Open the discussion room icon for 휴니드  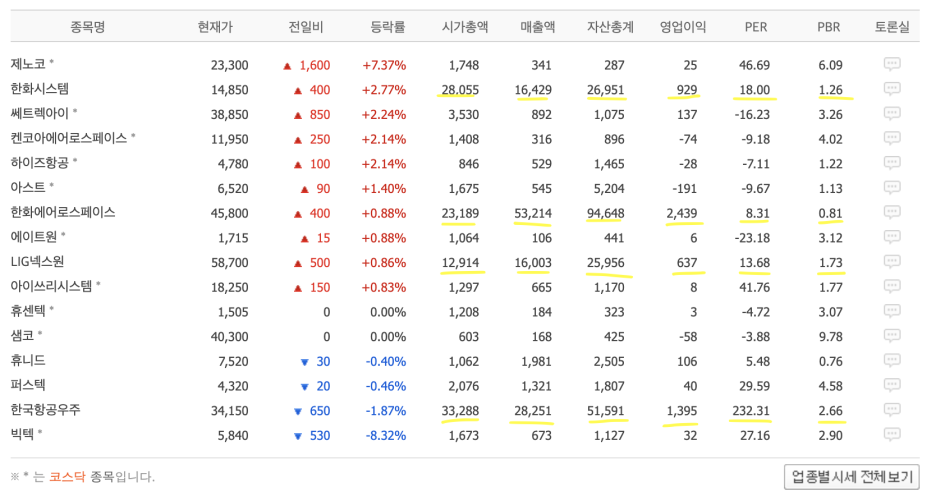(x=892, y=361)
